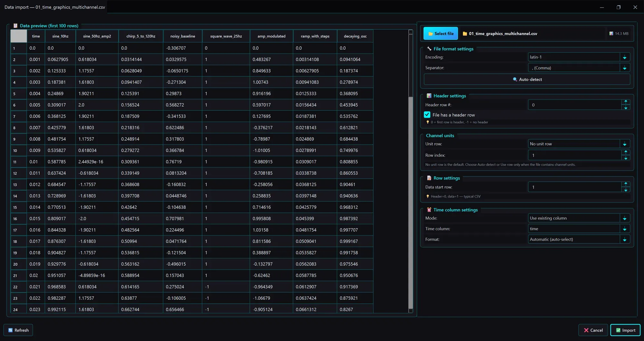Open the Encoding dropdown
The height and width of the screenshot is (341, 644).
coord(579,57)
